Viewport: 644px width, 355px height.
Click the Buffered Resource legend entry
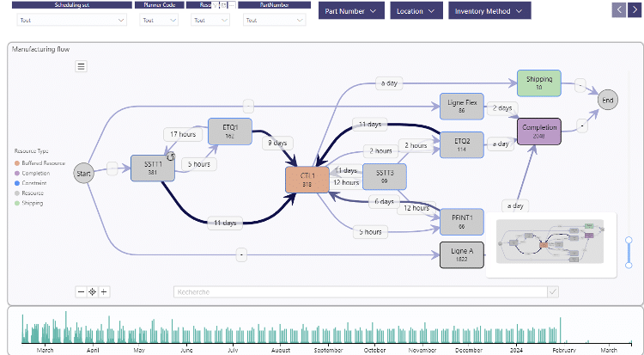39,163
